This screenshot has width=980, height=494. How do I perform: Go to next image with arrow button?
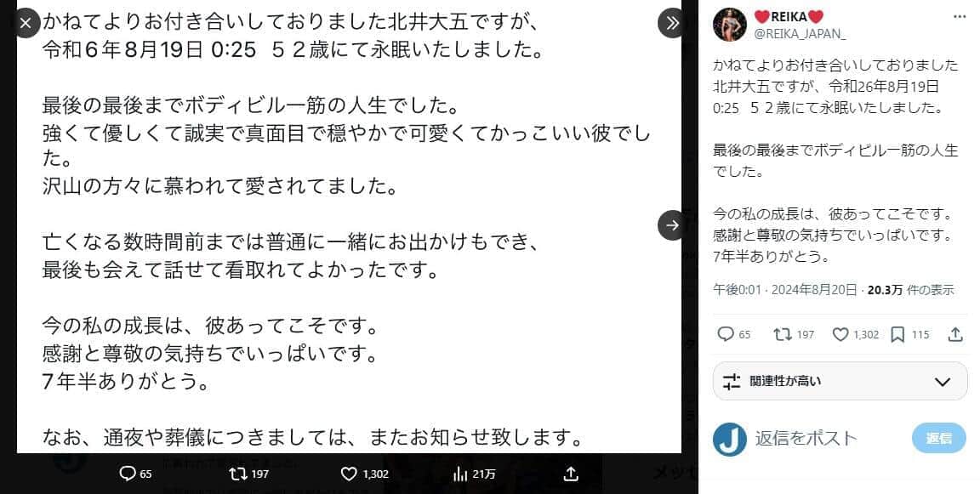pos(673,224)
